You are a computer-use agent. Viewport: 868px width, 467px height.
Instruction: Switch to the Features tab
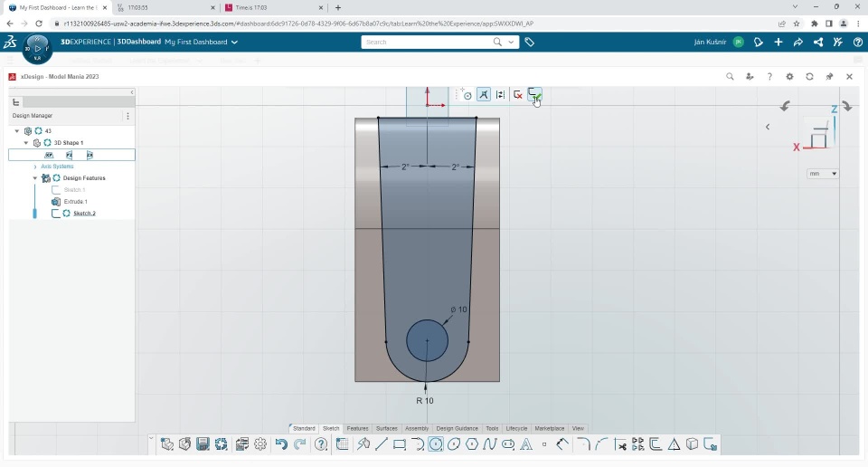tap(357, 428)
